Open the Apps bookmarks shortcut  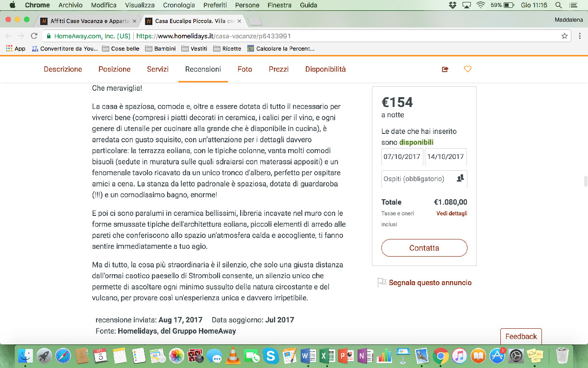[16, 49]
